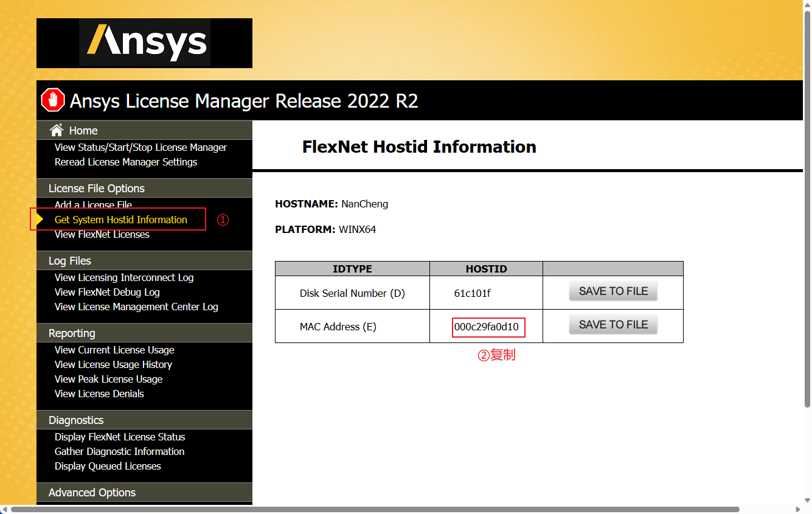Click the Ansys License Manager Release title

244,101
